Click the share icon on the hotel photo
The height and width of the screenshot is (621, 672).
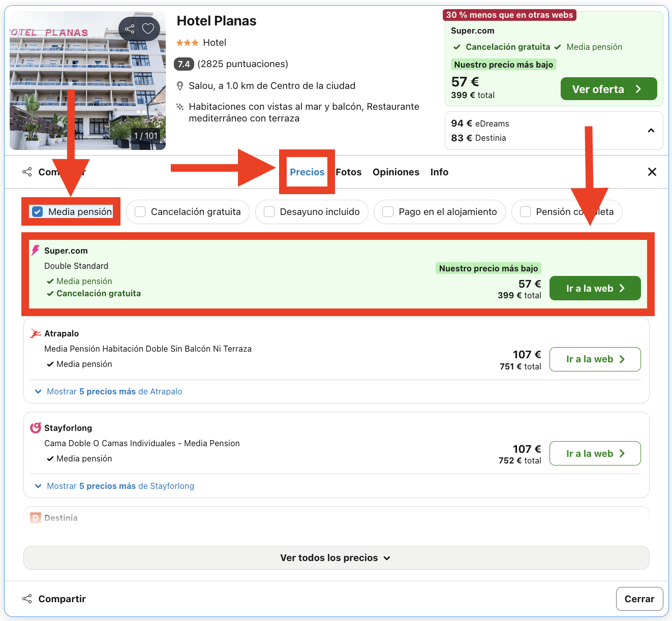tap(130, 29)
